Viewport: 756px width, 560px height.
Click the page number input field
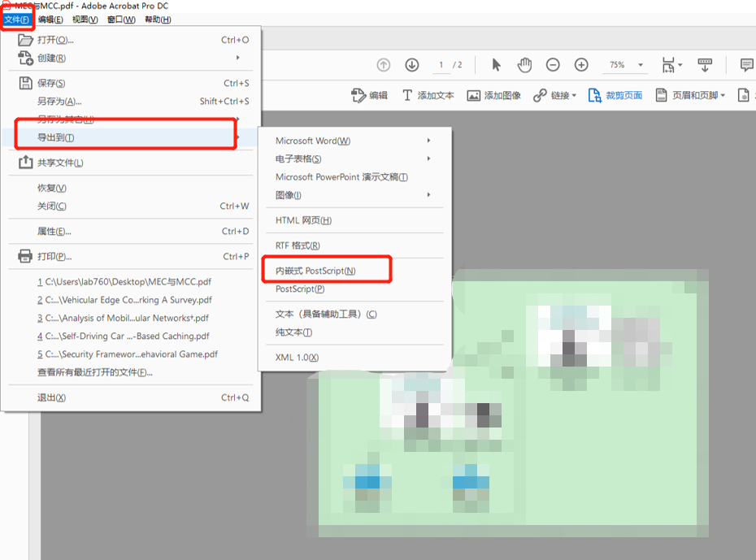441,64
